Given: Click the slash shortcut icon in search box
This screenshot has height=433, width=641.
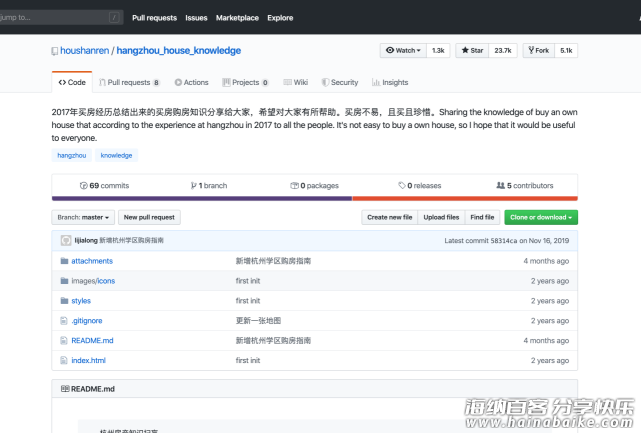Looking at the screenshot, I should click(114, 18).
